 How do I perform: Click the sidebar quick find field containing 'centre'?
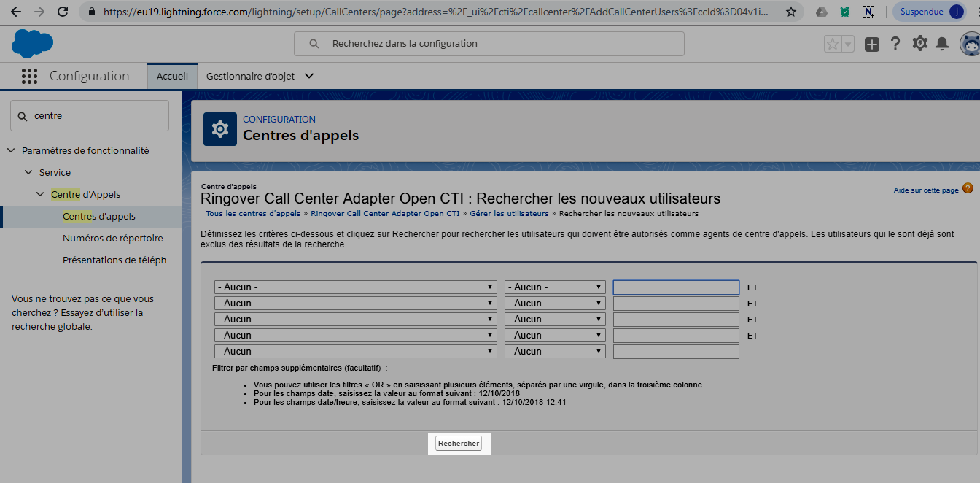(x=90, y=116)
